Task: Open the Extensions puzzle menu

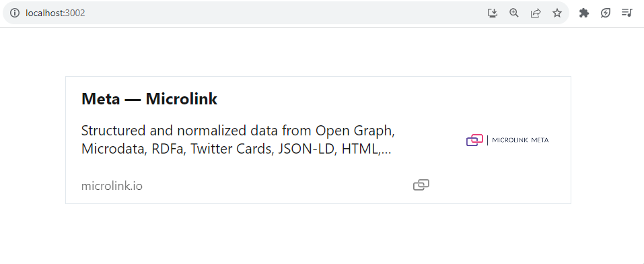Action: tap(584, 13)
